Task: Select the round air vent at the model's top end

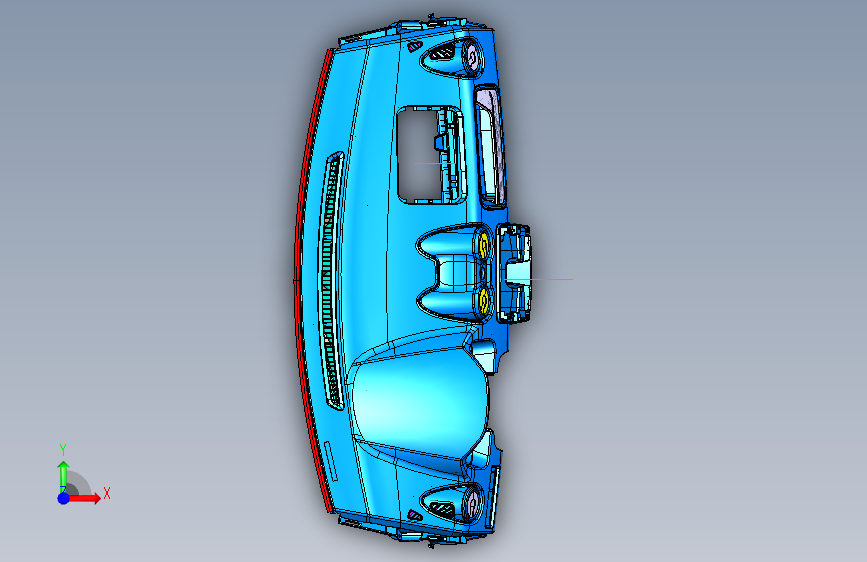Action: click(472, 57)
